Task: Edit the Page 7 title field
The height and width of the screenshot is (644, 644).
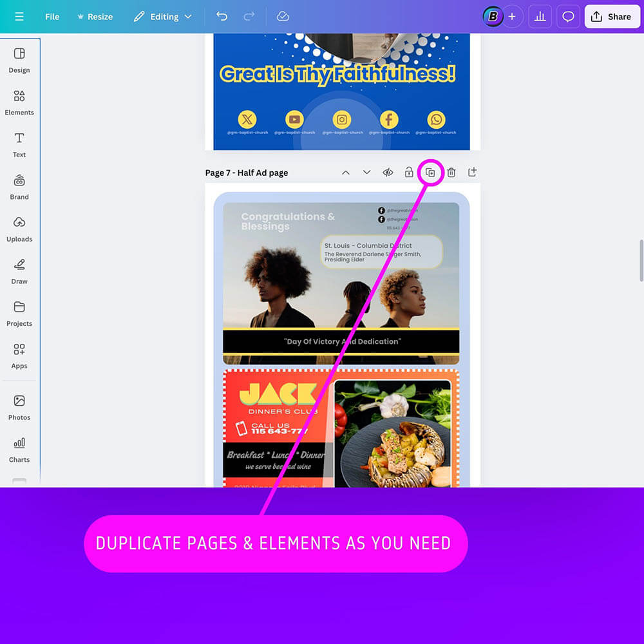Action: (247, 173)
